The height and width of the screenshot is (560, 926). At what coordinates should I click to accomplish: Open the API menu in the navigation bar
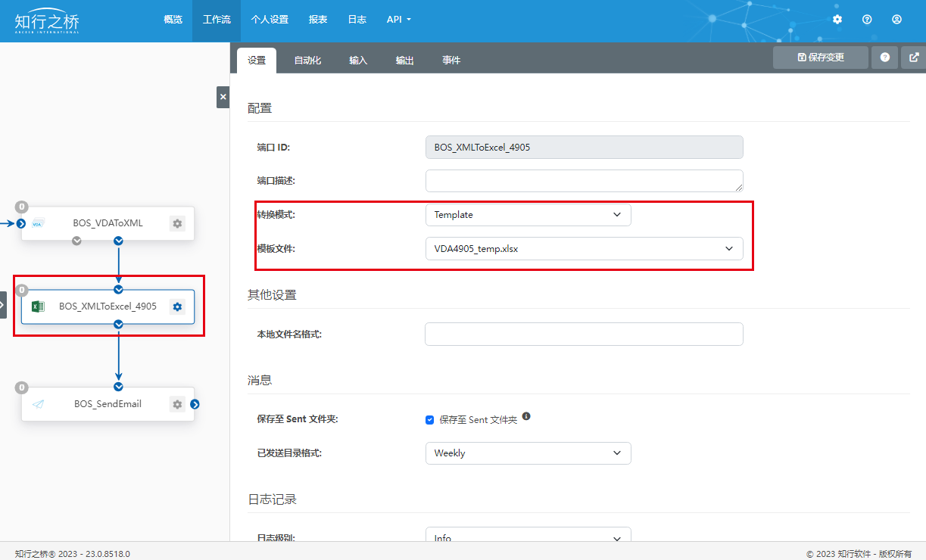point(398,20)
